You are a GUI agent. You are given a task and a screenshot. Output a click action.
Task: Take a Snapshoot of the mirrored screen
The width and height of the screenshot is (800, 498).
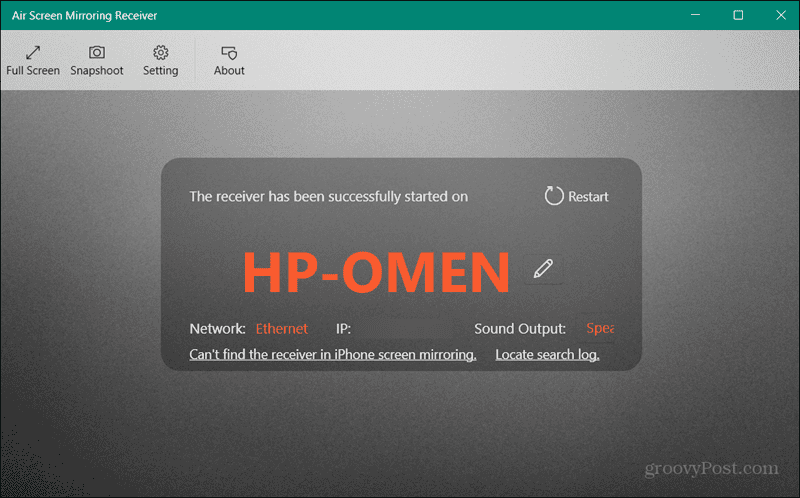coord(96,60)
